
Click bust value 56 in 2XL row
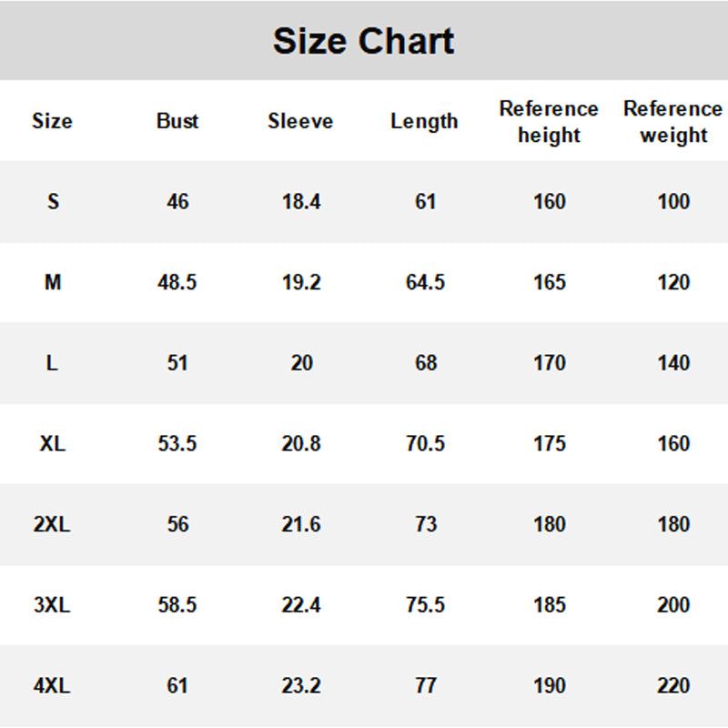177,525
